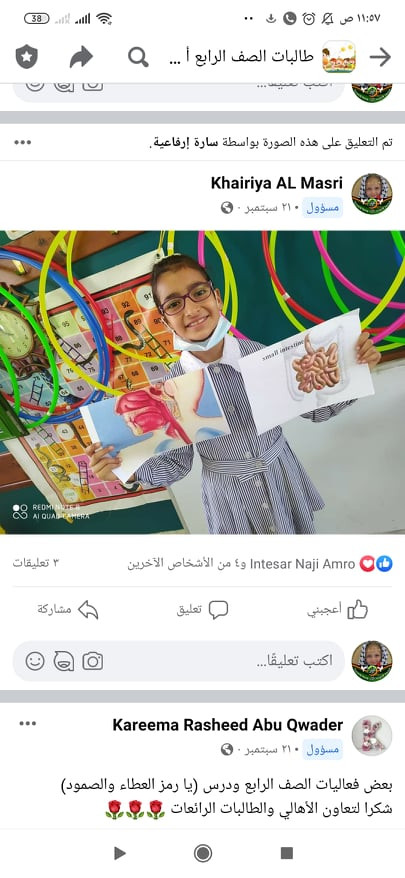Share the post via مشاركة

click(x=68, y=610)
